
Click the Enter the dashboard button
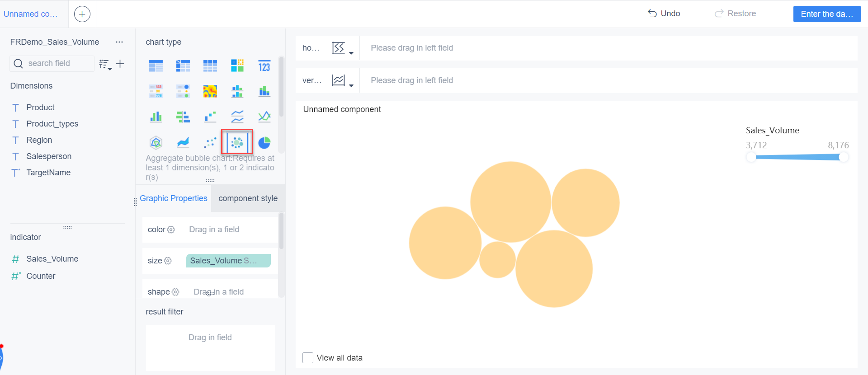tap(827, 14)
